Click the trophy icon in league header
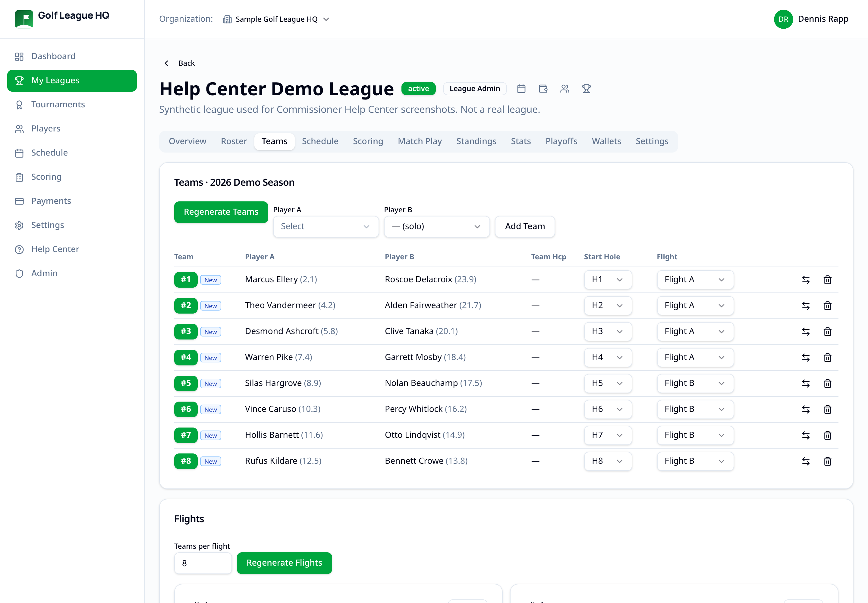The width and height of the screenshot is (868, 603). 586,88
